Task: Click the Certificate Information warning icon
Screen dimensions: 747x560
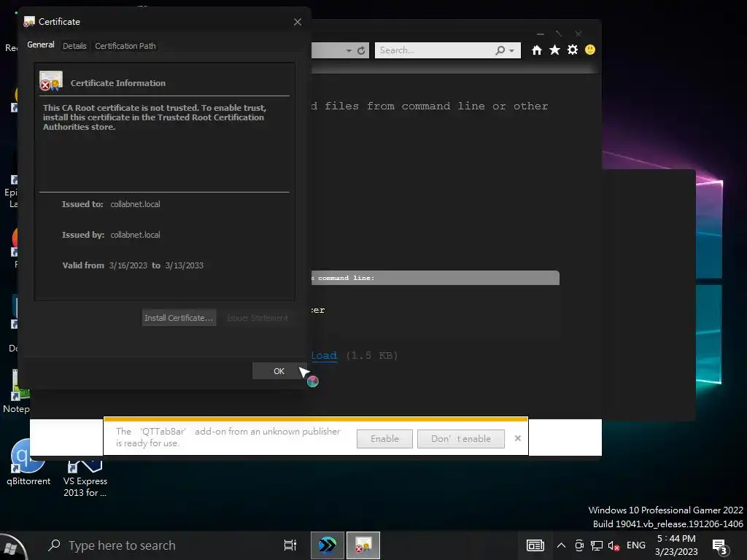Action: click(51, 82)
